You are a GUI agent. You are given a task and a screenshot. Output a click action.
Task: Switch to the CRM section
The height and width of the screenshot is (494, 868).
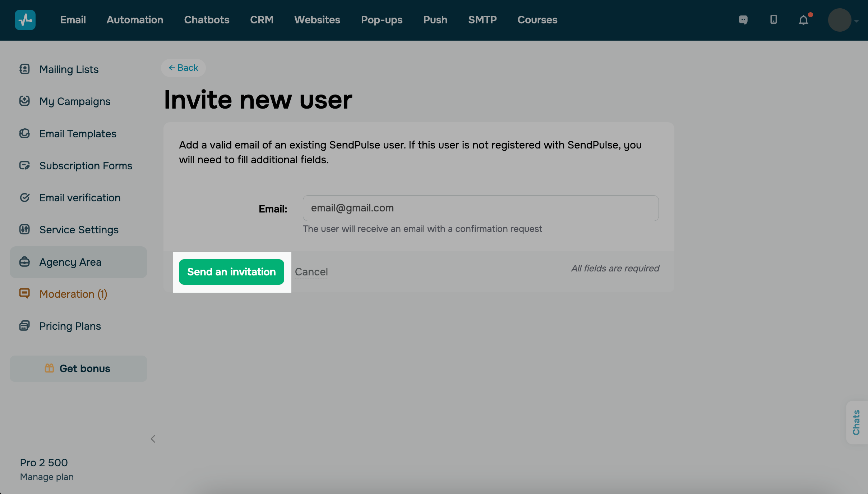(262, 20)
